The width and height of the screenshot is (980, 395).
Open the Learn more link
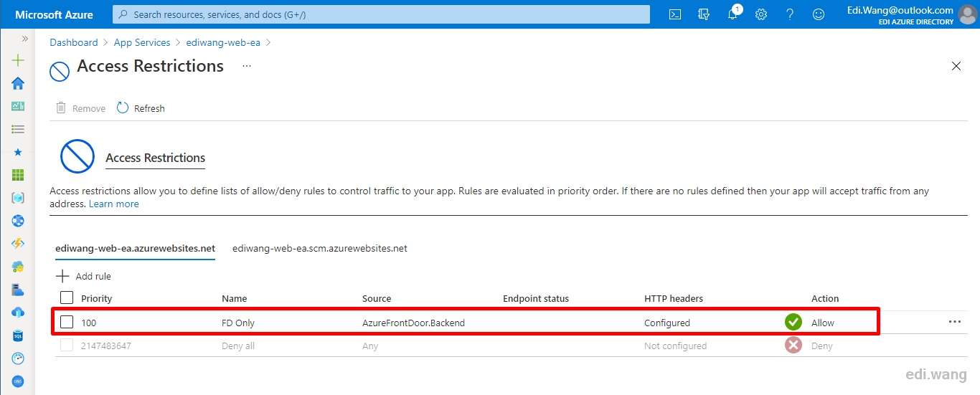click(x=114, y=204)
